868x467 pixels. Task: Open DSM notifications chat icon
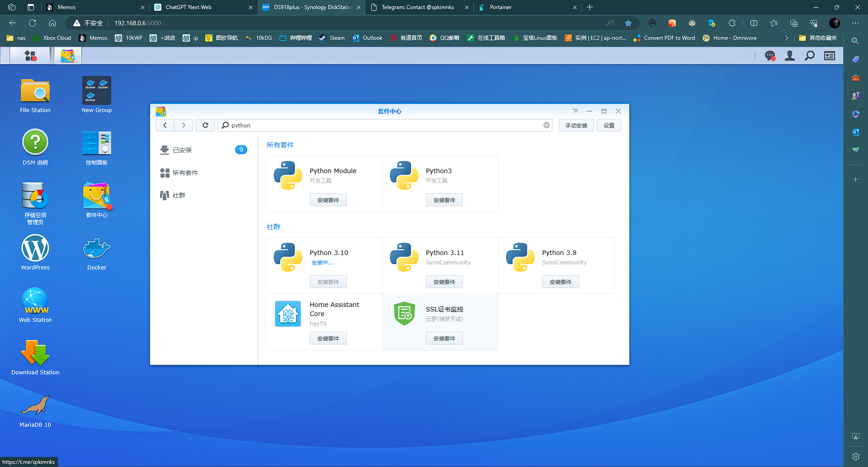tap(770, 56)
